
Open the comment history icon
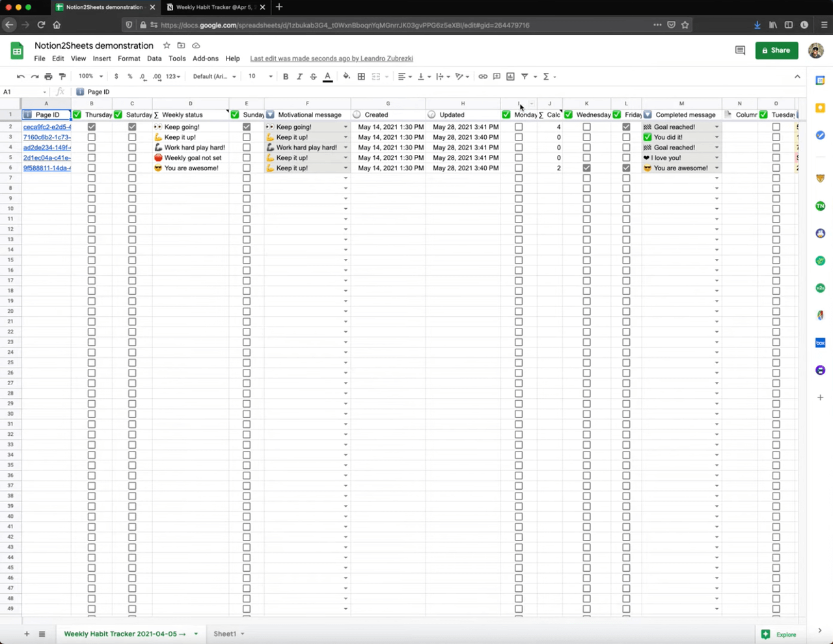[x=740, y=50]
